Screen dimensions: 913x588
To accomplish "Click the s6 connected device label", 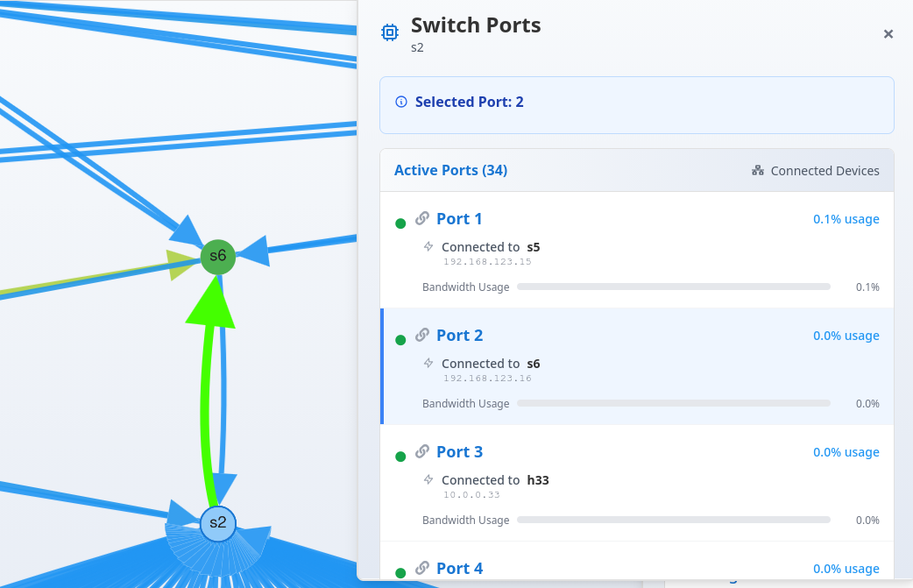I will [534, 364].
